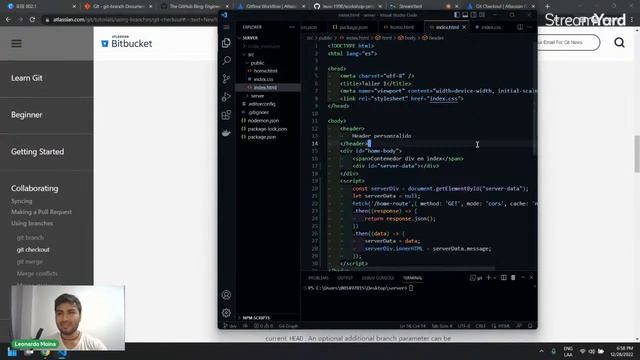Open the Docker view in VS Code activity bar

226,133
